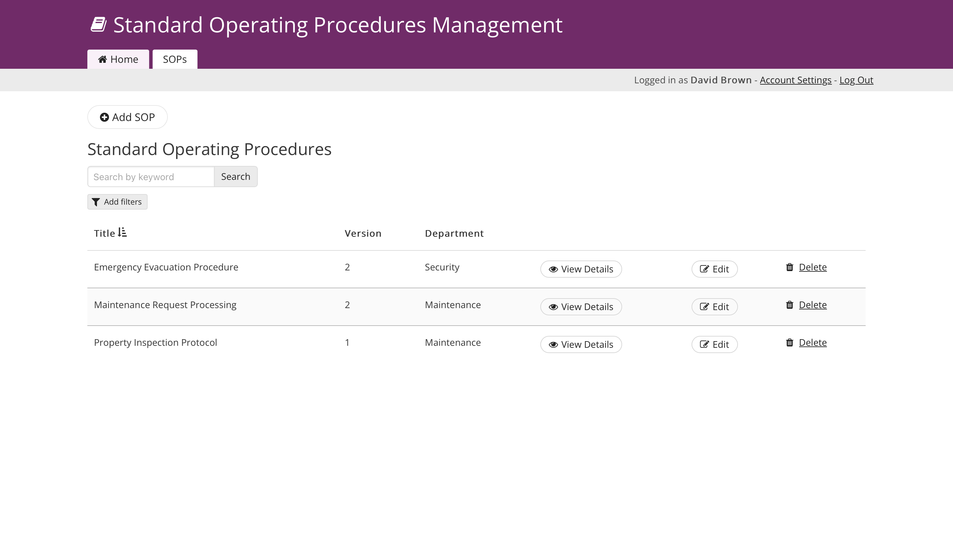View details of Emergency Evacuation Procedure
Viewport: 953px width, 560px height.
click(581, 269)
